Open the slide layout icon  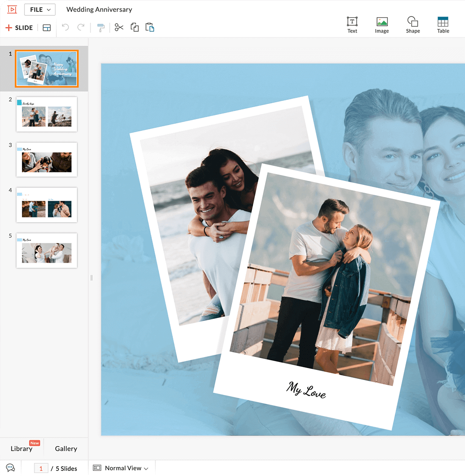(x=47, y=28)
